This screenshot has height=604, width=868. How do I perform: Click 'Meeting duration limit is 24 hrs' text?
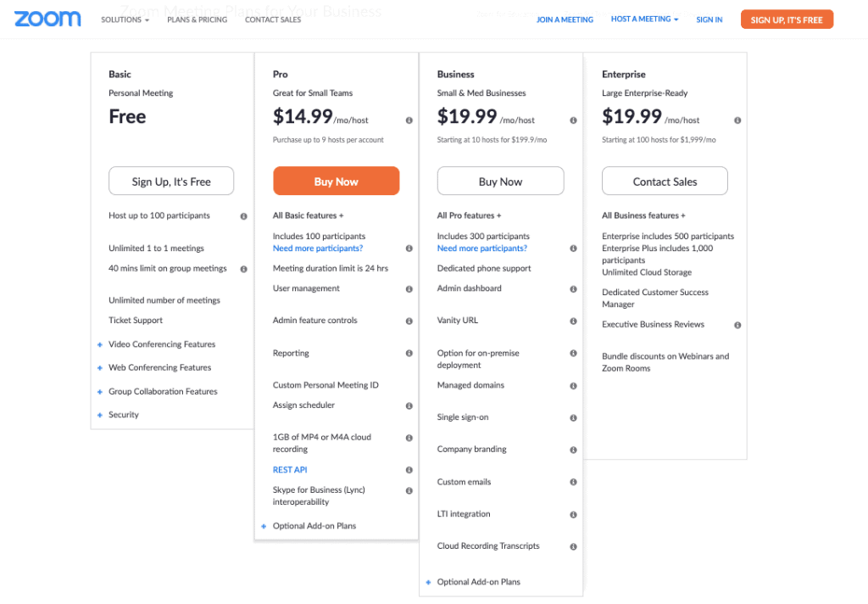point(331,269)
